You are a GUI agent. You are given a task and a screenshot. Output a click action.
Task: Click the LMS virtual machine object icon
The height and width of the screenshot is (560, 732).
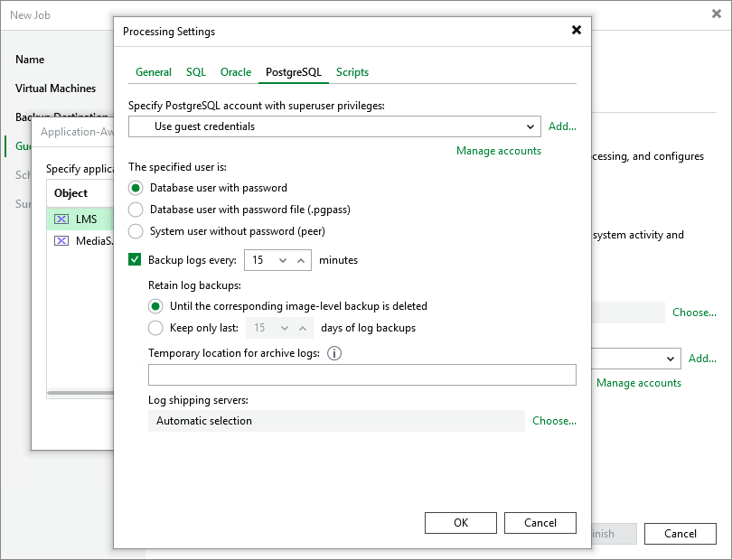tap(60, 219)
